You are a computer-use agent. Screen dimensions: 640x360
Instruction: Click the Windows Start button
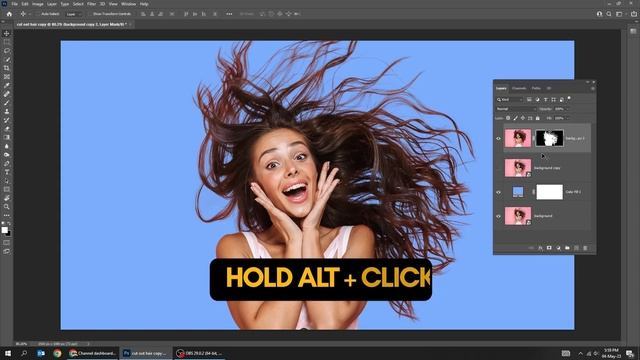pyautogui.click(x=8, y=353)
